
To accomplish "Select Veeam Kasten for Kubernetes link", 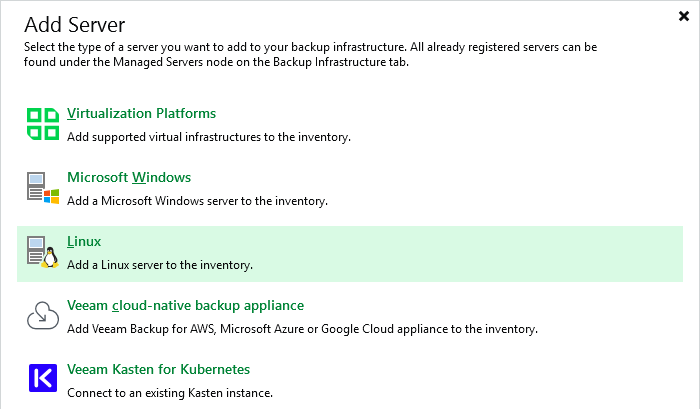I will click(x=158, y=369).
